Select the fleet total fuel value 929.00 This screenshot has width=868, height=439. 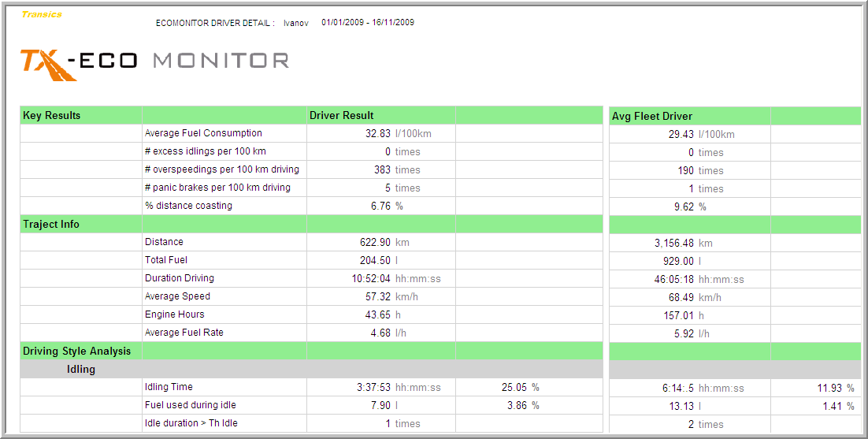[x=678, y=261]
